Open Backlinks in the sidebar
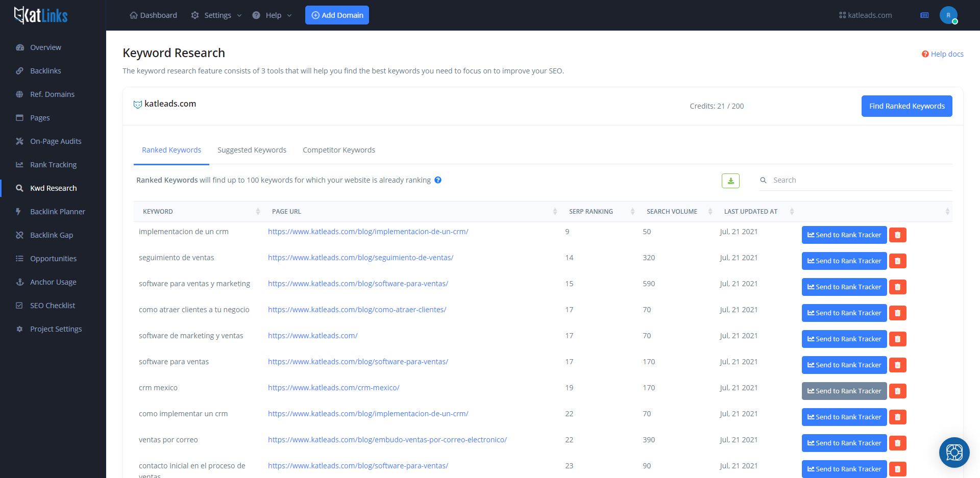980x478 pixels. [45, 71]
